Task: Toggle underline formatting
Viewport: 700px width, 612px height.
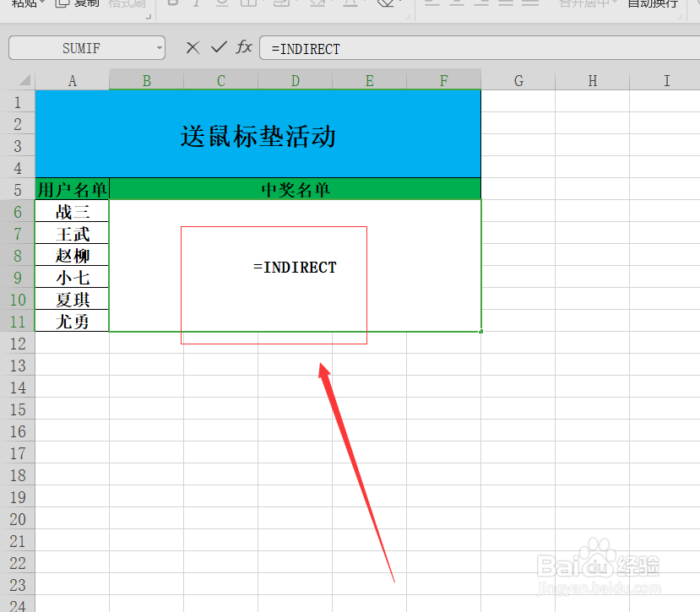Action: [220, 5]
